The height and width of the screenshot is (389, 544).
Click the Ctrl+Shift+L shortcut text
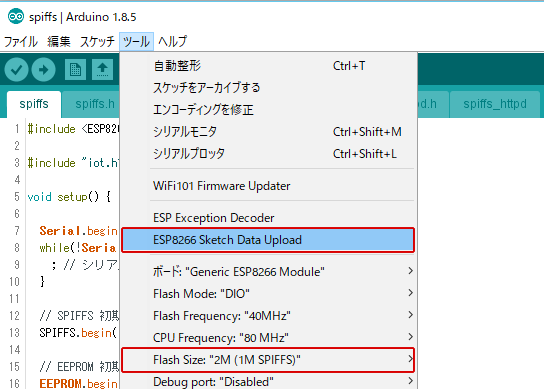pos(365,154)
